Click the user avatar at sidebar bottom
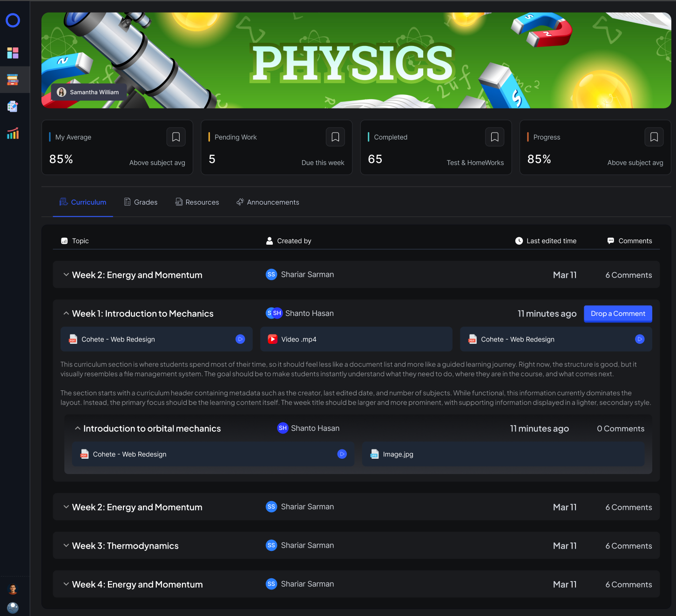Screen dimensions: 676x616 click(13, 589)
